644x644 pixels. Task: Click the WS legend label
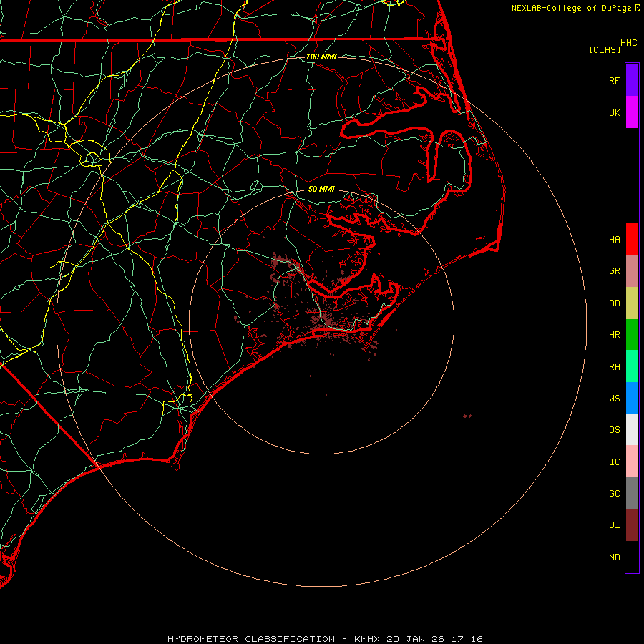click(x=614, y=399)
